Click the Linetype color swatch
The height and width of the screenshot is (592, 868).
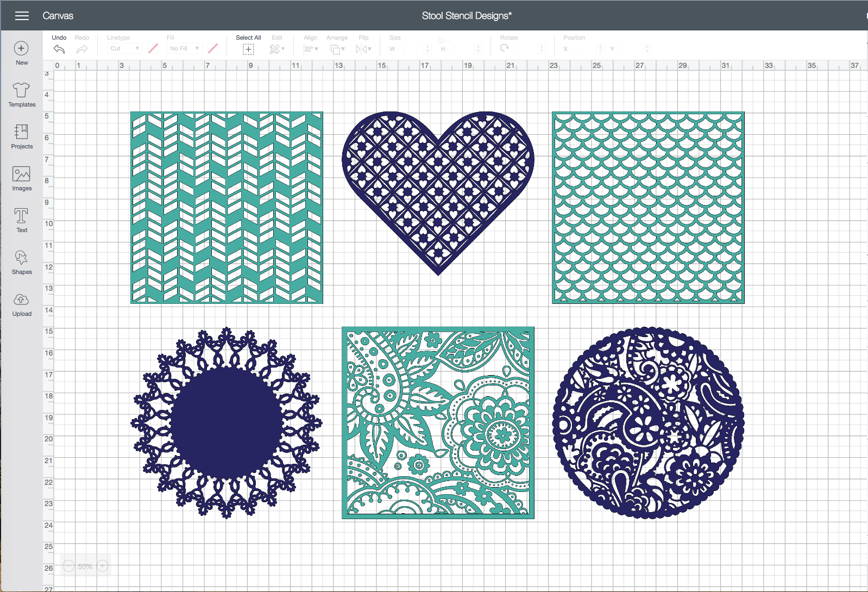tap(153, 48)
